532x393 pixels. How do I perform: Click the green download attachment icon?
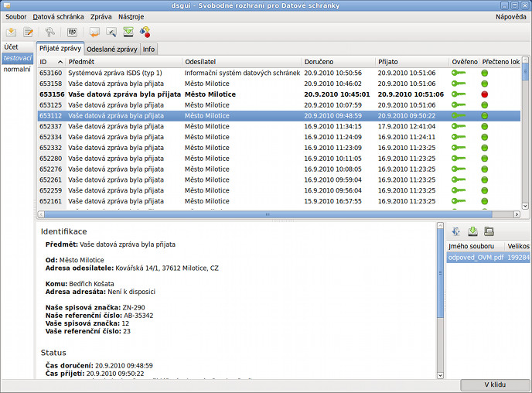point(472,231)
